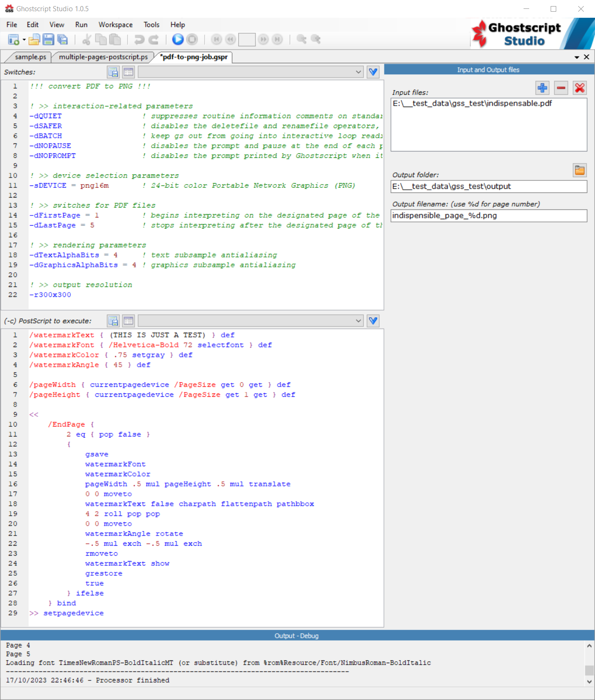595x700 pixels.
Task: Click the New document icon
Action: (x=13, y=40)
